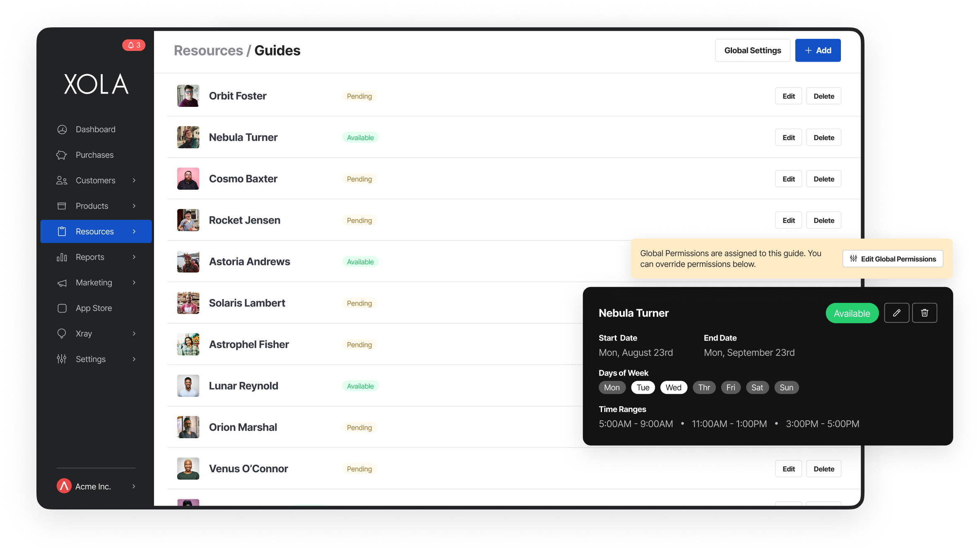Click the Resources clipboard icon in sidebar
The width and height of the screenshot is (980, 555).
click(x=62, y=232)
